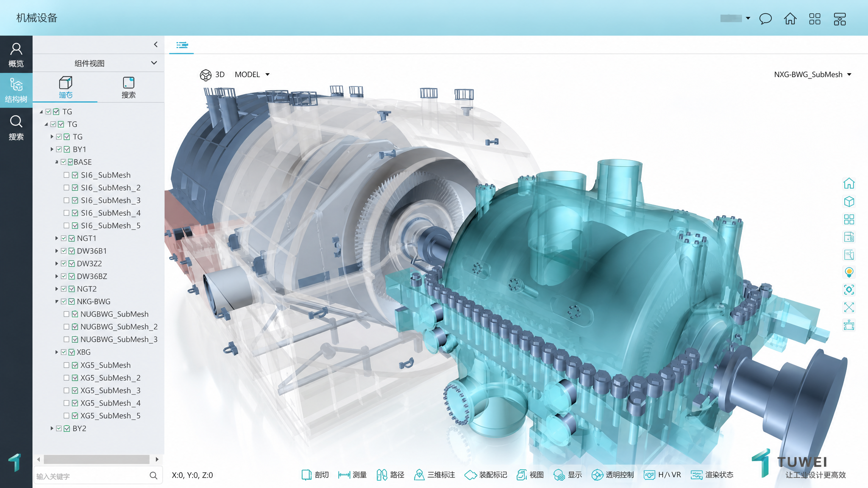This screenshot has height=488, width=868.
Task: Open the 显示 display tool
Action: coord(568,475)
